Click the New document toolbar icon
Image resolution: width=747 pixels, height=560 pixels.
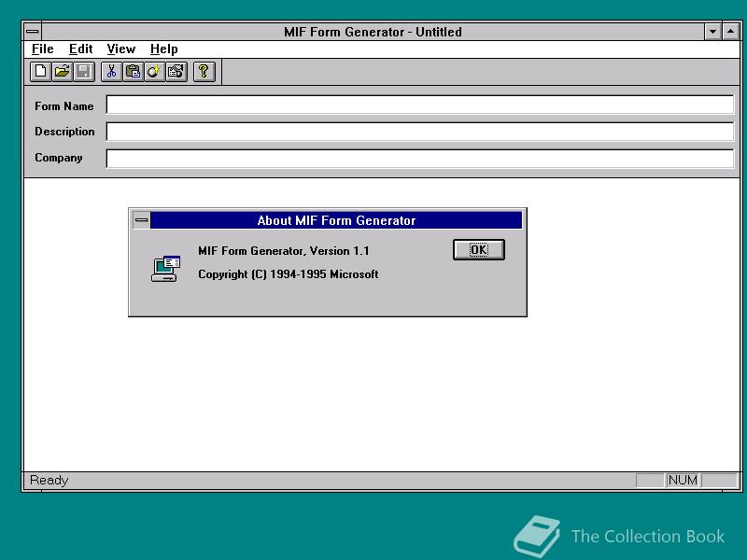point(40,72)
